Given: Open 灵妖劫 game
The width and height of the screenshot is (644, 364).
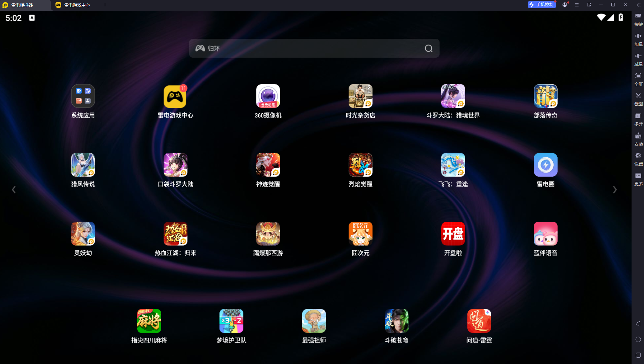Looking at the screenshot, I should (x=83, y=233).
